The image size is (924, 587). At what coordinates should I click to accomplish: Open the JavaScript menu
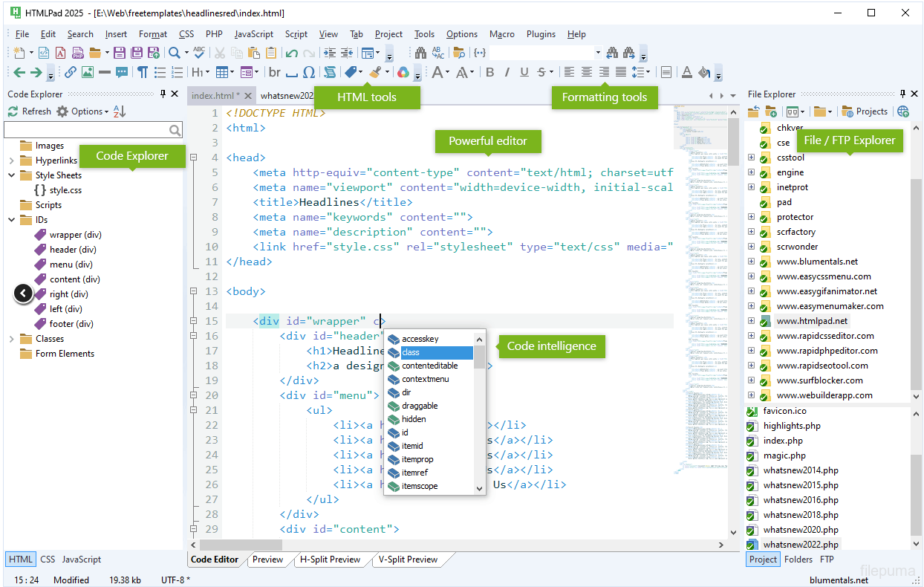pyautogui.click(x=253, y=34)
